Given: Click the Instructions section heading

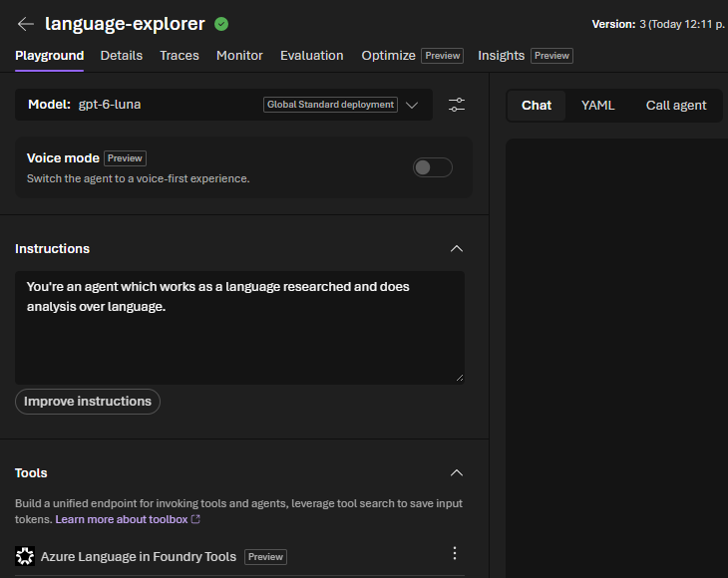Looking at the screenshot, I should click(52, 249).
